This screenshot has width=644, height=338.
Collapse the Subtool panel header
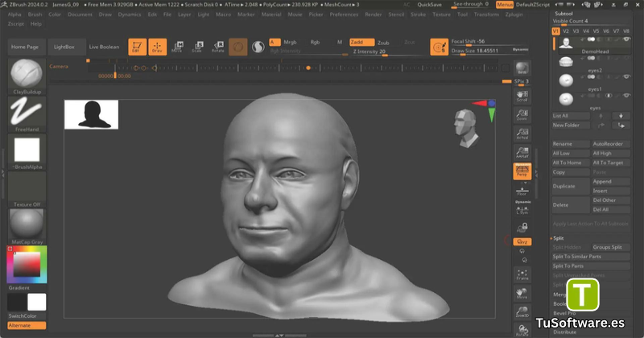click(563, 14)
